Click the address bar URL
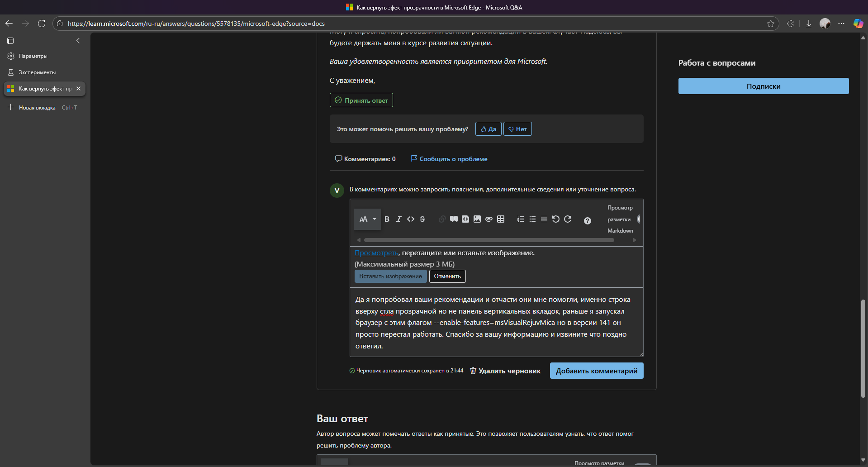Image resolution: width=868 pixels, height=467 pixels. coord(196,24)
